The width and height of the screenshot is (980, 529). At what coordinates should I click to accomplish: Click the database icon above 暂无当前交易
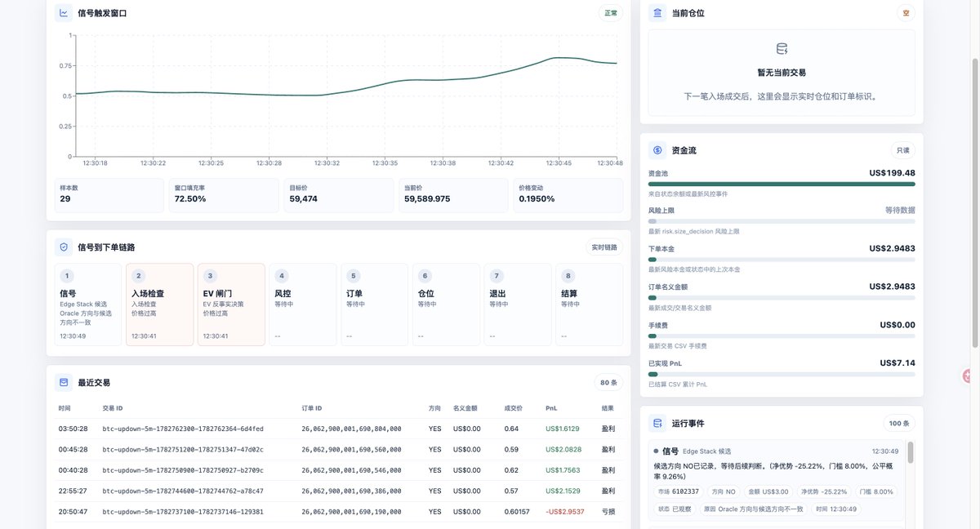[x=782, y=49]
